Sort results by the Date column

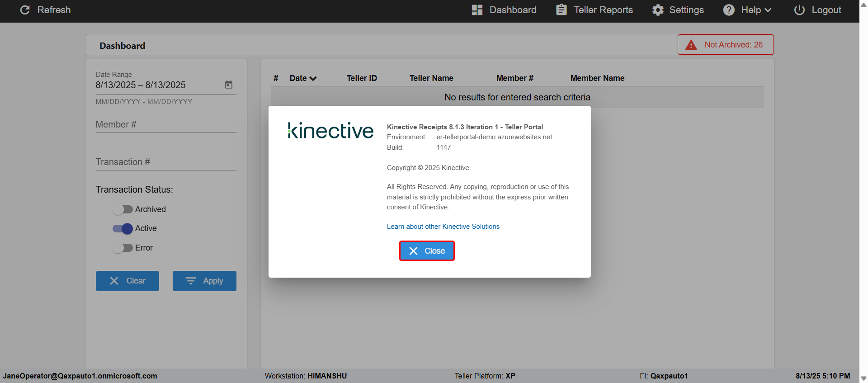(x=303, y=78)
